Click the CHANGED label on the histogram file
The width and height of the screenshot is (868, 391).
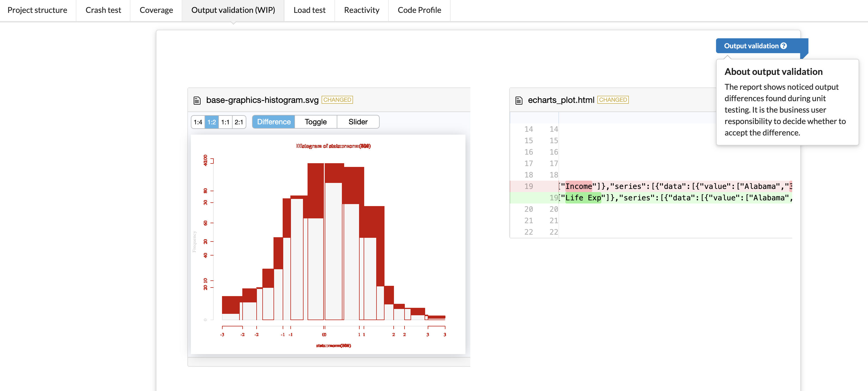click(x=337, y=100)
